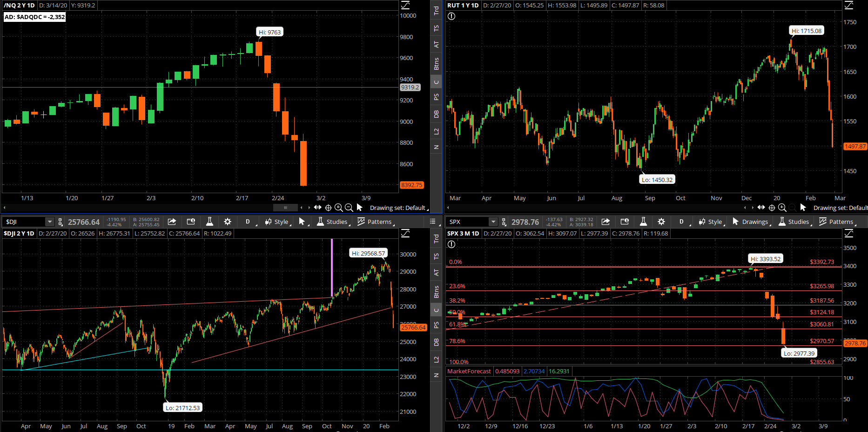Image resolution: width=868 pixels, height=432 pixels.
Task: Open Edit studies flask icon in $DJI toolbar
Action: pyautogui.click(x=209, y=222)
